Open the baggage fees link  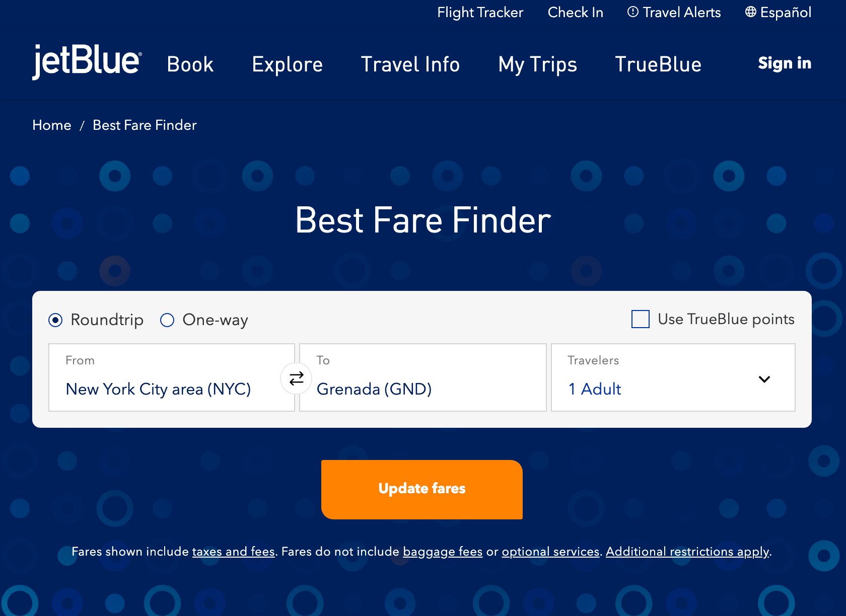coord(443,552)
